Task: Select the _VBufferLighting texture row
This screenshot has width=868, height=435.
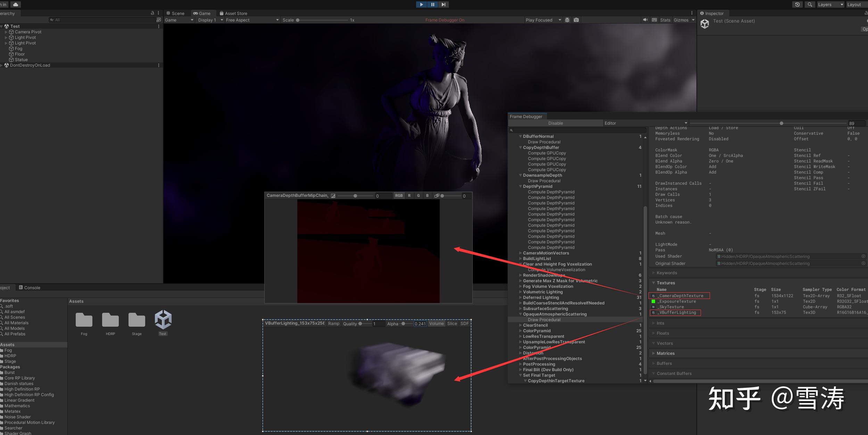Action: point(677,312)
